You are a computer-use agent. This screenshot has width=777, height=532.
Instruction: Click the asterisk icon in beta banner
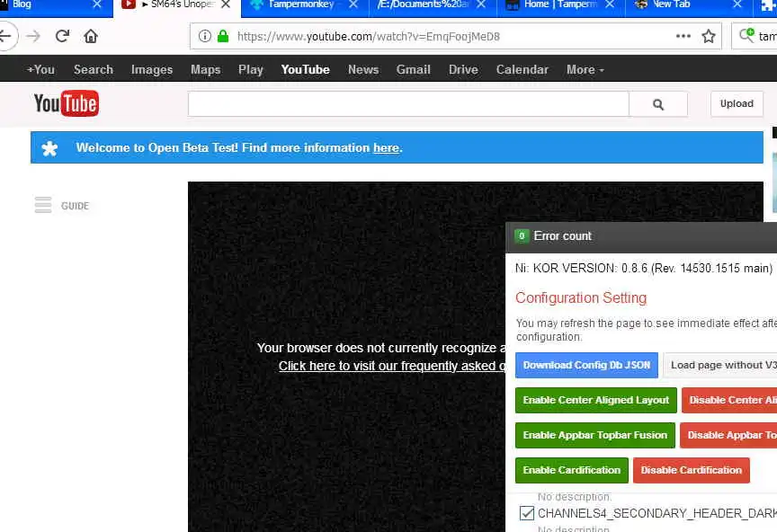[49, 148]
